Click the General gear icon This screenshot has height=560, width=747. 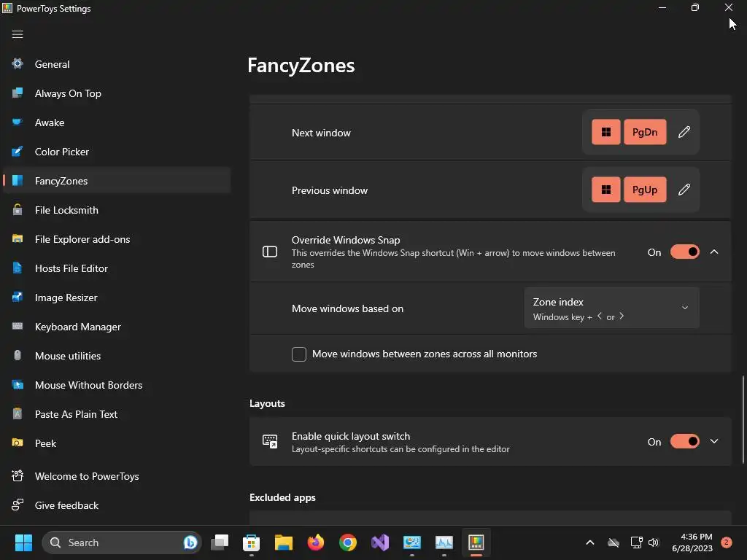coord(18,64)
